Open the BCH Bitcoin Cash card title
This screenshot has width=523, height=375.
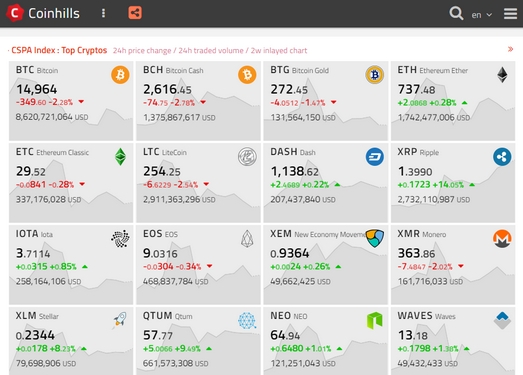click(x=173, y=70)
